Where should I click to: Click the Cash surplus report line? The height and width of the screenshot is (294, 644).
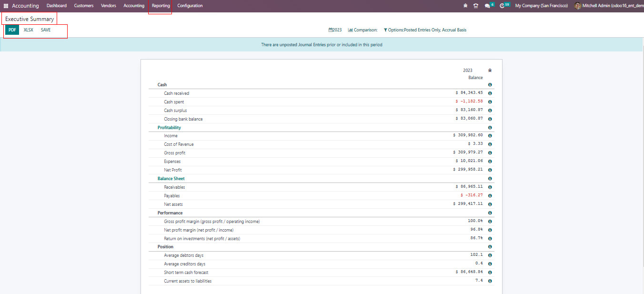click(175, 111)
